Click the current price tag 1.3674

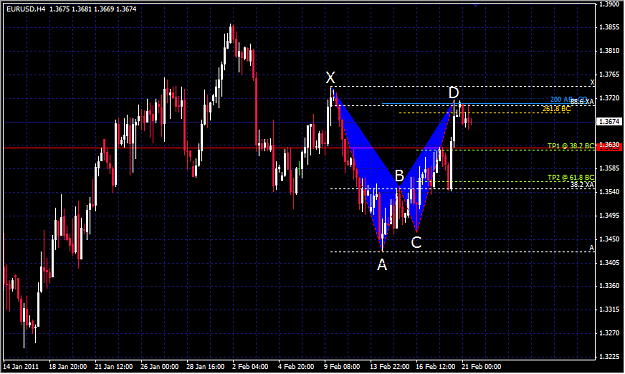pos(609,121)
